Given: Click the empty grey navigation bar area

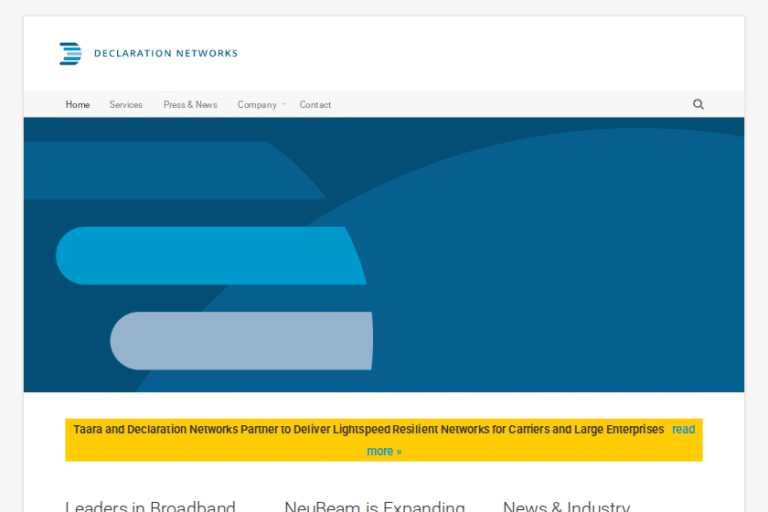Looking at the screenshot, I should 500,105.
